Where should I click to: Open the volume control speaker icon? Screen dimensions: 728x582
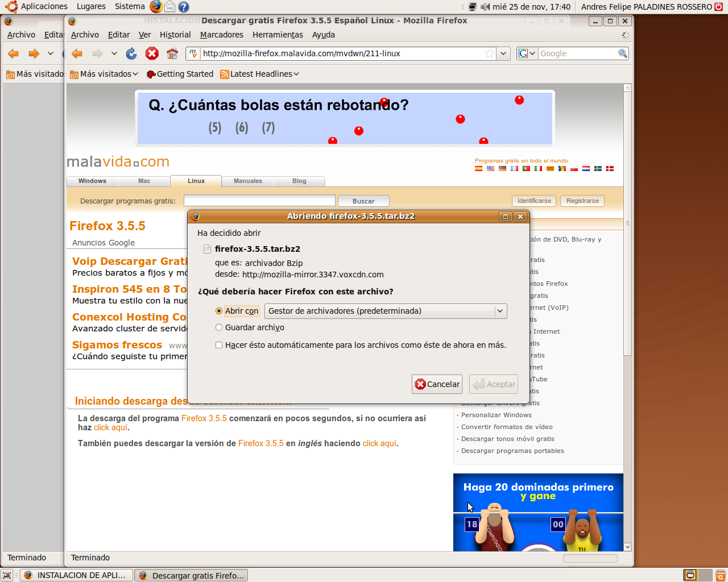(485, 7)
